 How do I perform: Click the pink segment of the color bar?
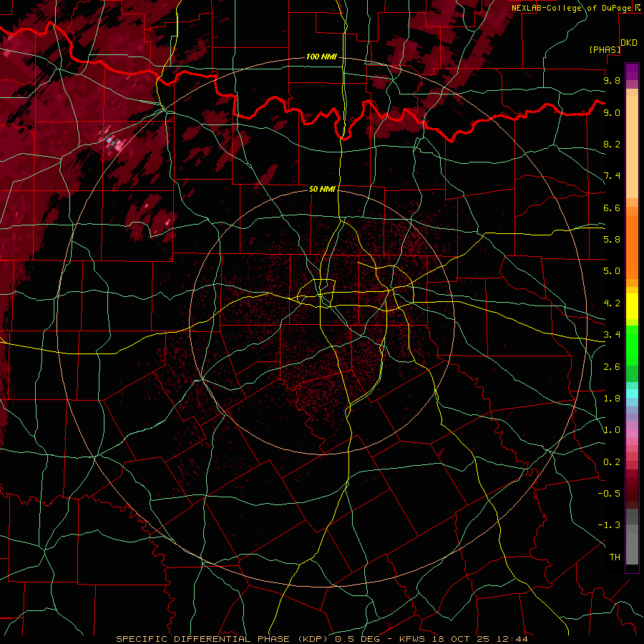tap(632, 434)
